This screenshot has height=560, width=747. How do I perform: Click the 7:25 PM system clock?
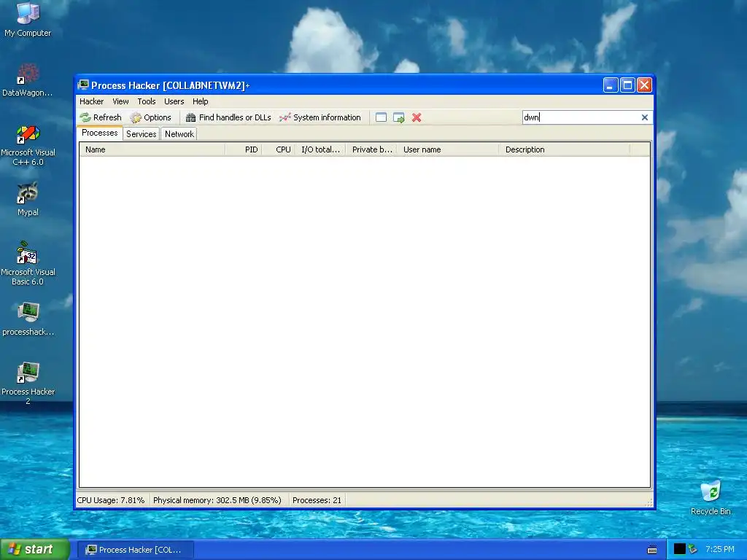(720, 550)
